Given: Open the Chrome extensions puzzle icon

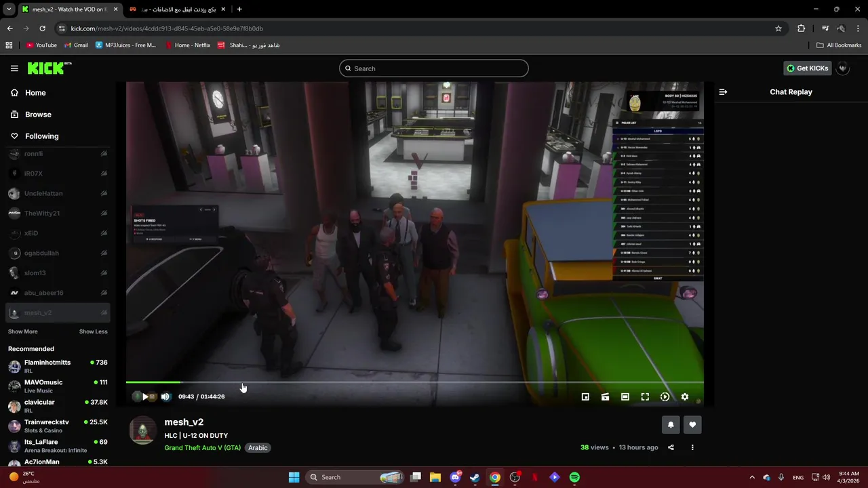Looking at the screenshot, I should coord(802,28).
